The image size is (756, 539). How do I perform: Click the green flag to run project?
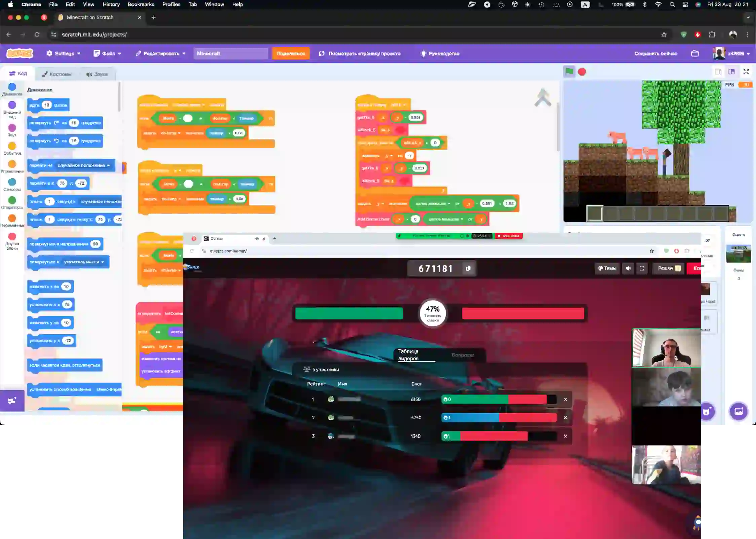569,71
